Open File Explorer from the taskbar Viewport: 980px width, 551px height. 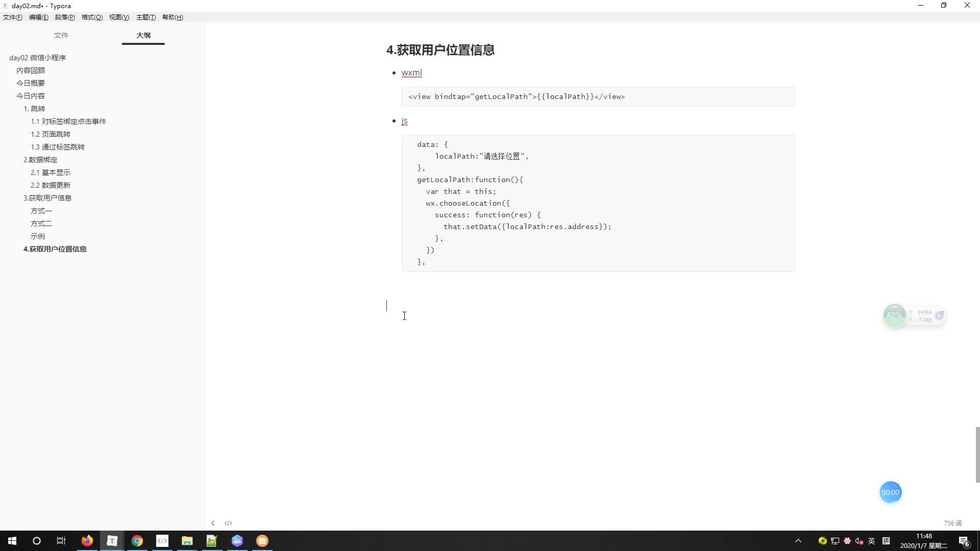point(187,541)
